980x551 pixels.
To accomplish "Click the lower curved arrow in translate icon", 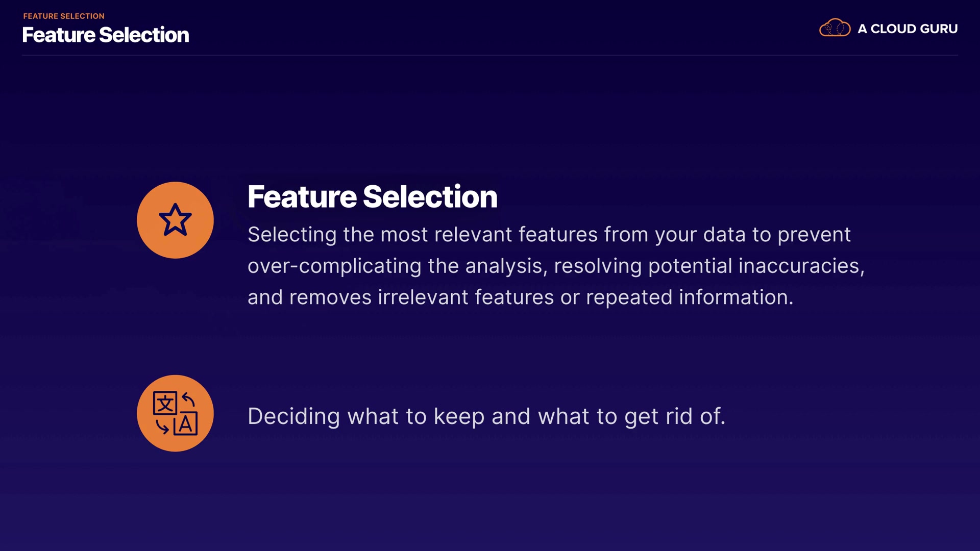I will (162, 427).
